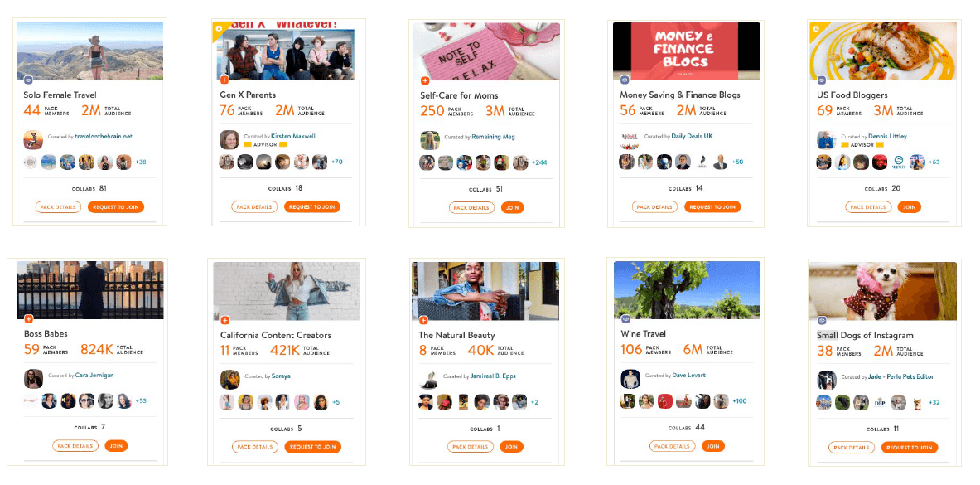Request to join Gen X Parents pack
This screenshot has width=980, height=485.
(311, 206)
